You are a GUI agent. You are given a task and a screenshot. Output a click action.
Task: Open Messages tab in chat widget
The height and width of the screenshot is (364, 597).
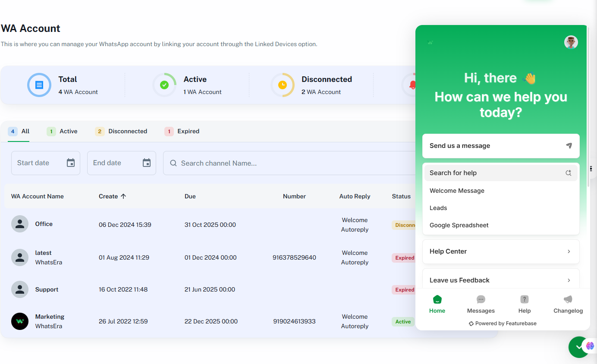[481, 304]
